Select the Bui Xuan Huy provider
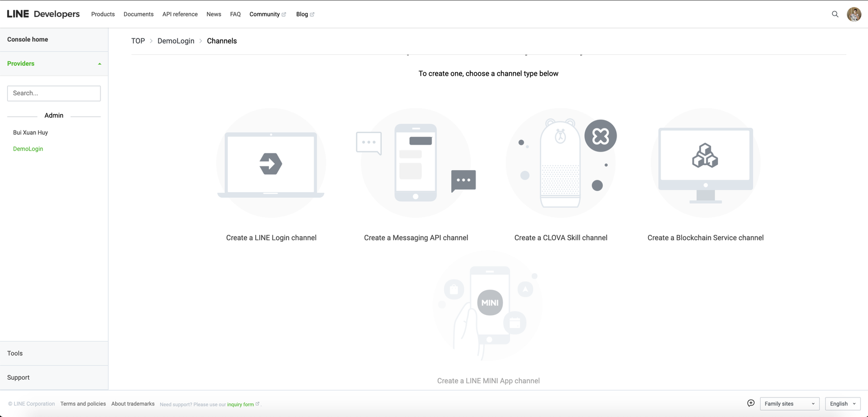The height and width of the screenshot is (417, 868). 31,133
